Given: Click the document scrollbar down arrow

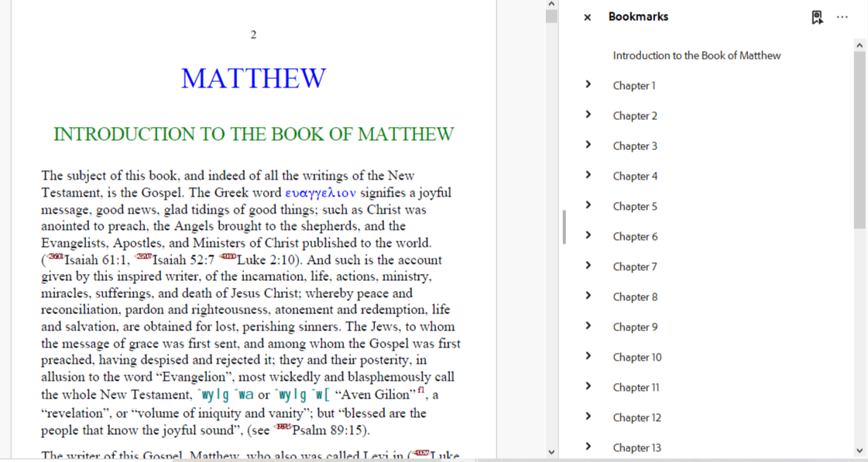Looking at the screenshot, I should point(551,451).
